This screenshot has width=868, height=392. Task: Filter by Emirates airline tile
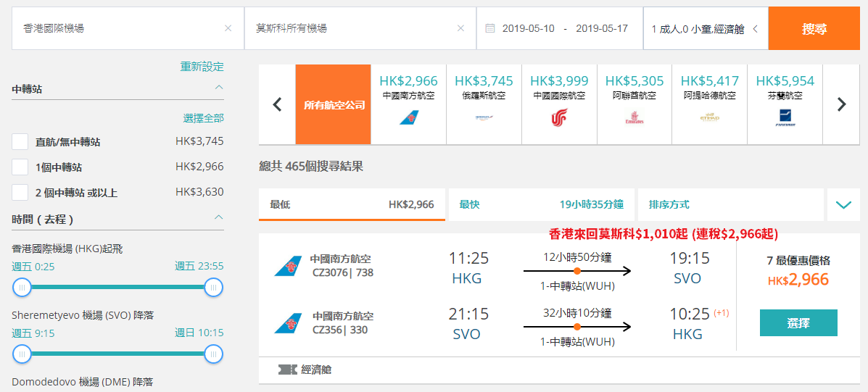point(635,104)
